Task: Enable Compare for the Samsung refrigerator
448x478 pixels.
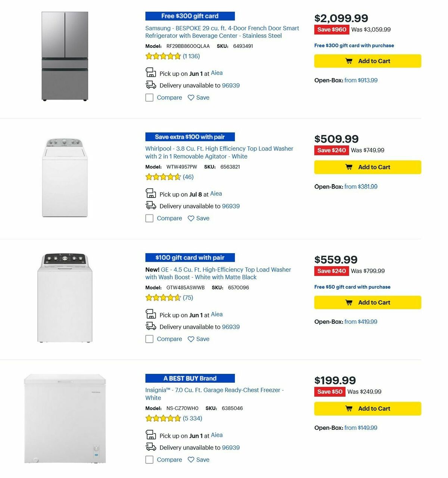Action: click(149, 97)
